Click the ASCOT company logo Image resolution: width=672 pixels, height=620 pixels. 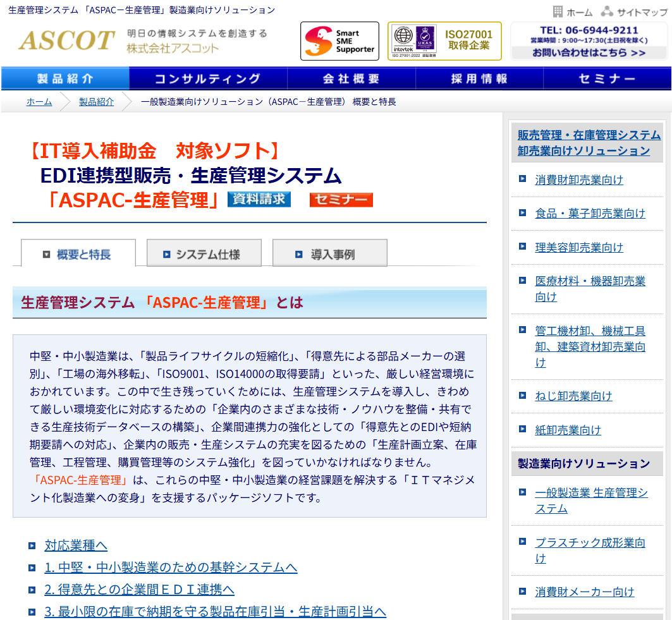(63, 41)
